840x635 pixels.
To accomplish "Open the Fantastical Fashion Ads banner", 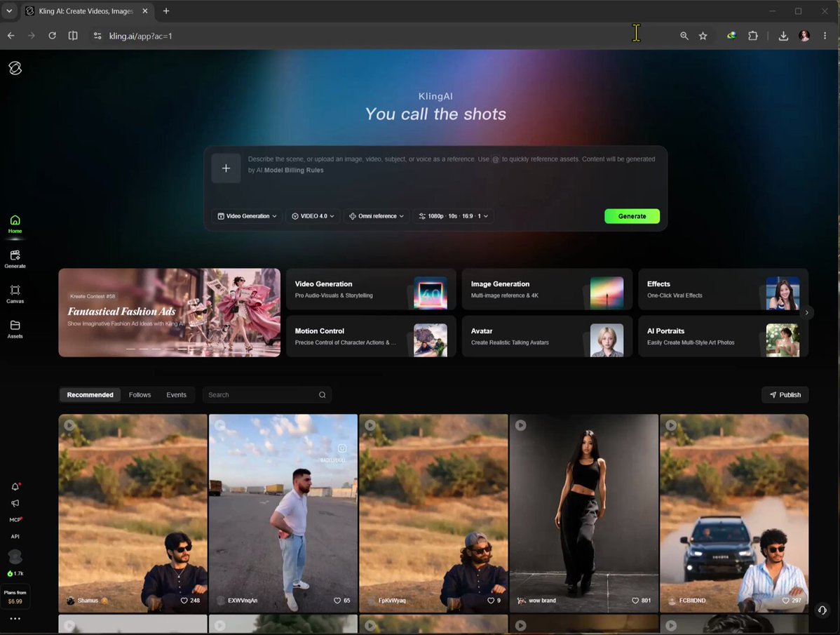I will coord(169,312).
